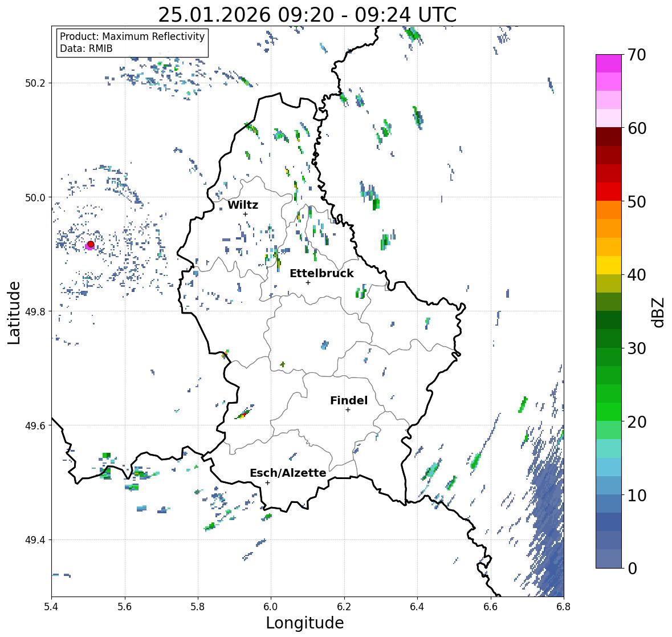
Task: Click the Wiltz station label
Action: tap(243, 205)
